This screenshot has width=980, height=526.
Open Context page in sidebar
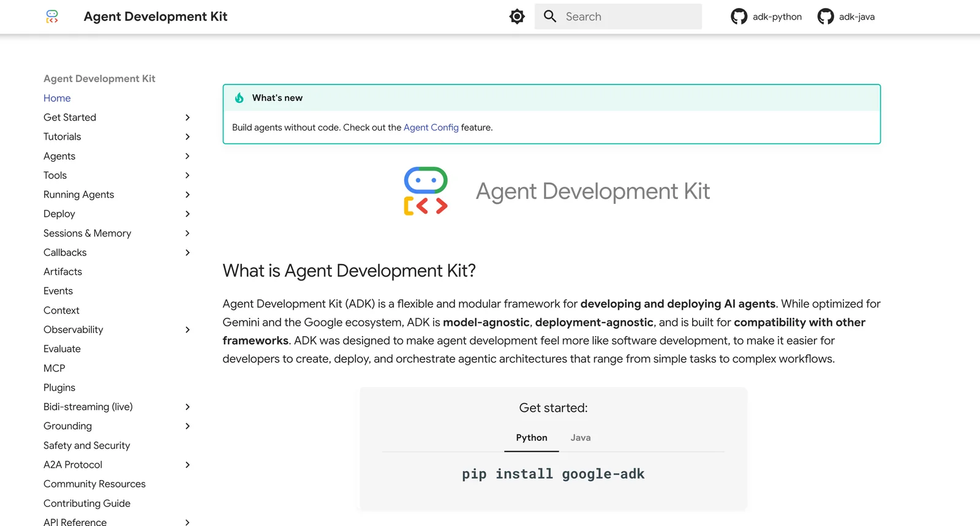pos(61,310)
